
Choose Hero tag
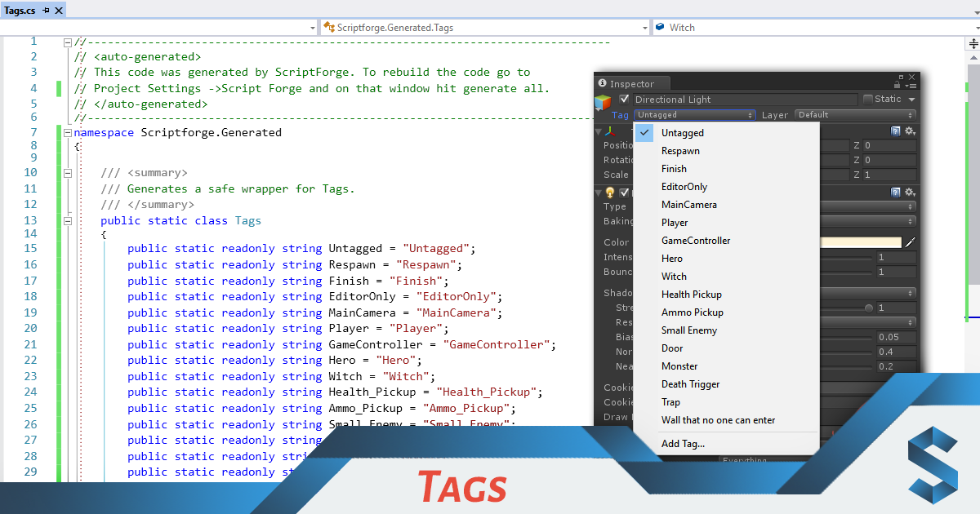click(726, 259)
